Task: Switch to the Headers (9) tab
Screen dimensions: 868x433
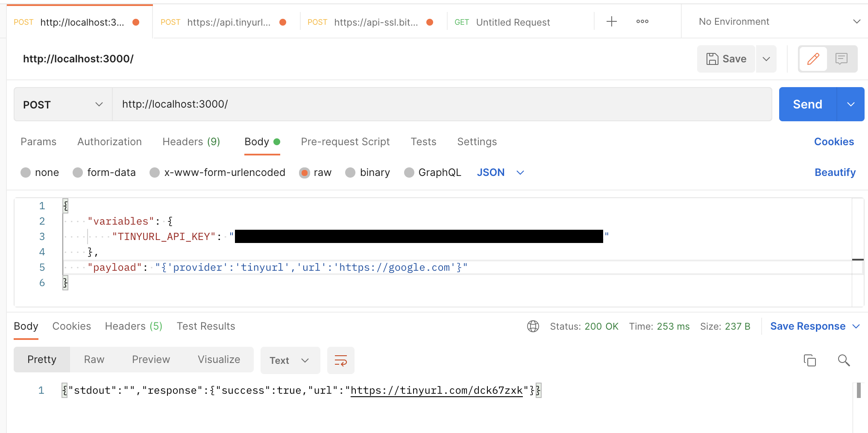Action: click(191, 142)
